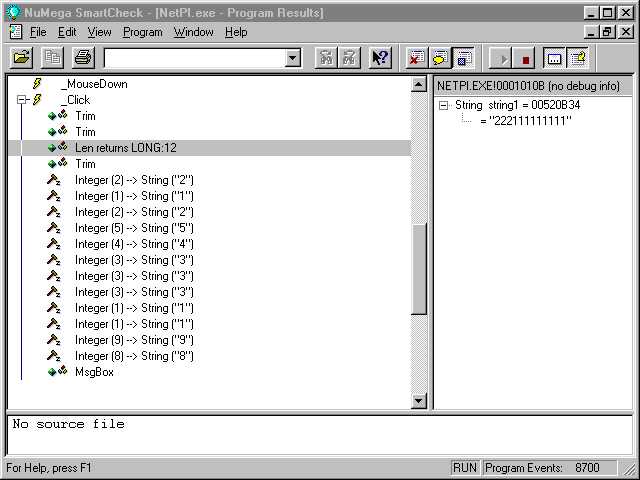This screenshot has height=480, width=640.
Task: Select Integer (5) --> String ("5") row
Action: [134, 228]
